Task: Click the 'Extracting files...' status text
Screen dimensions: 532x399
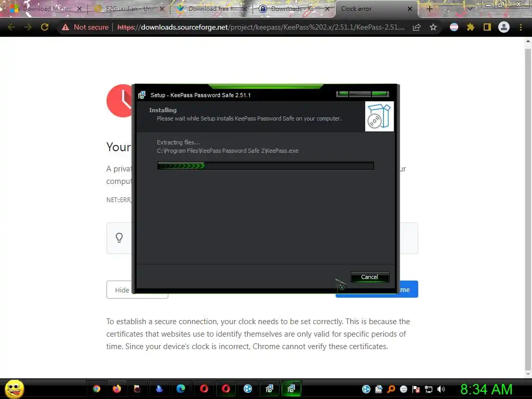Action: [178, 142]
